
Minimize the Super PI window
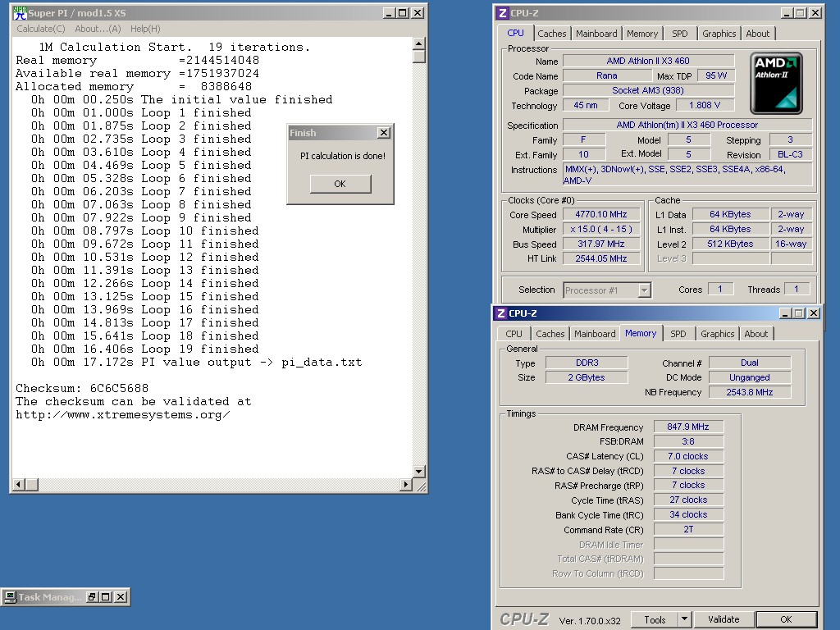tap(390, 13)
